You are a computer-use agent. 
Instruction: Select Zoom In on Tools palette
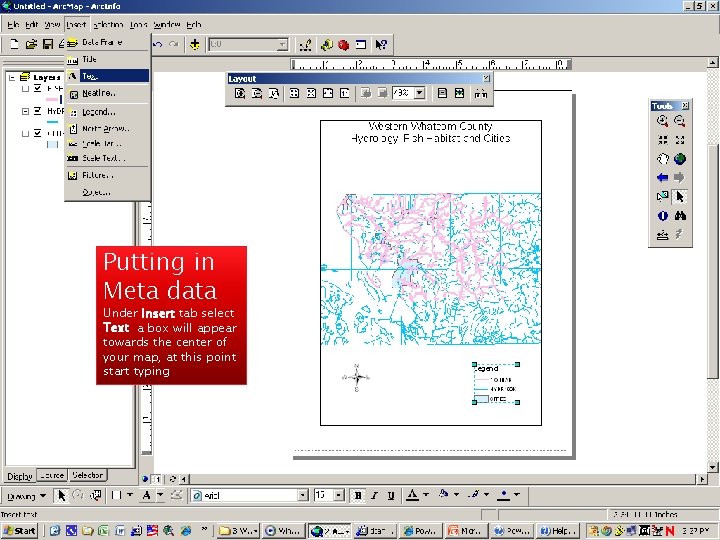pos(662,121)
